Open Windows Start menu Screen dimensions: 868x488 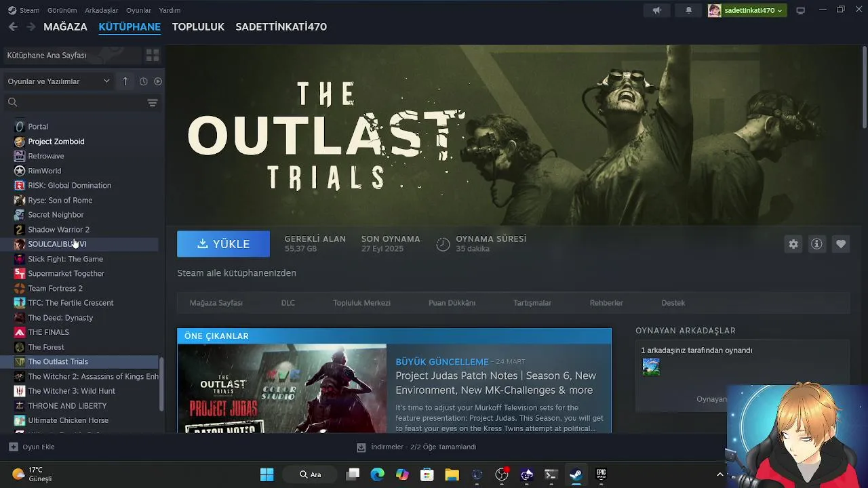point(267,474)
